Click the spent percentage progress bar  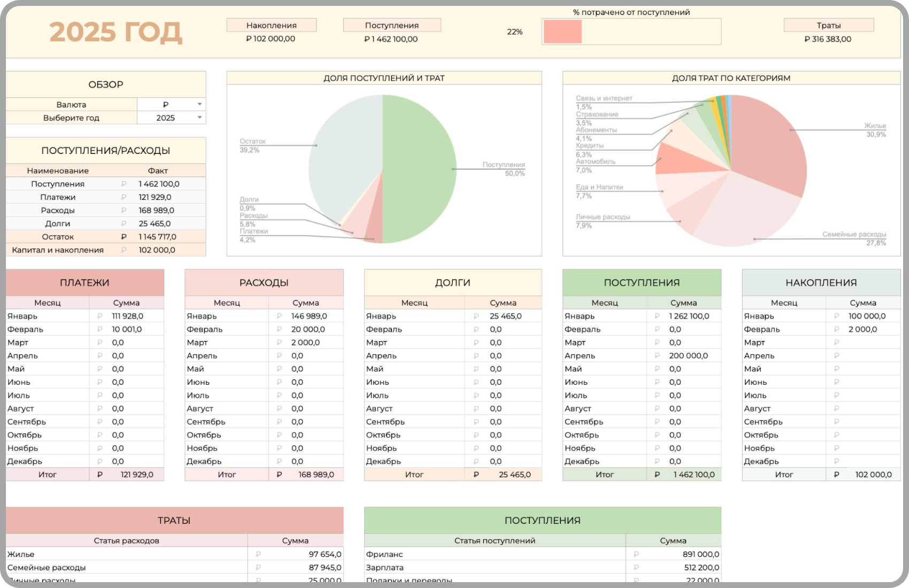631,32
